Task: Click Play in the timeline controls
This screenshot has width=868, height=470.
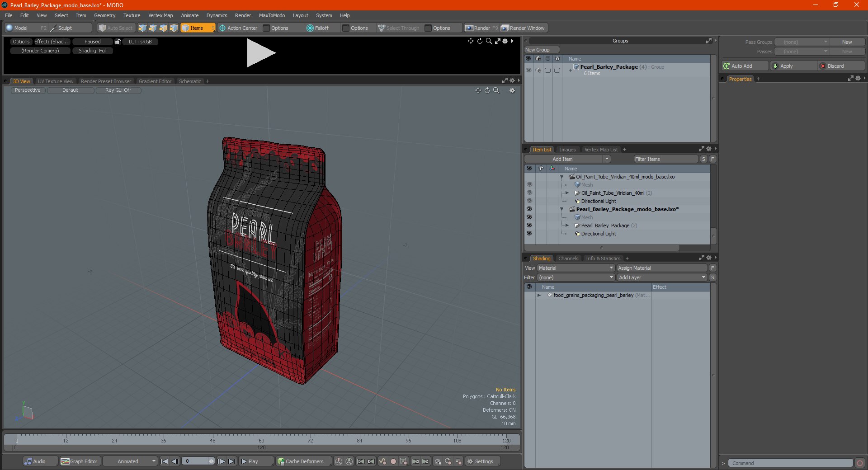Action: coord(256,461)
